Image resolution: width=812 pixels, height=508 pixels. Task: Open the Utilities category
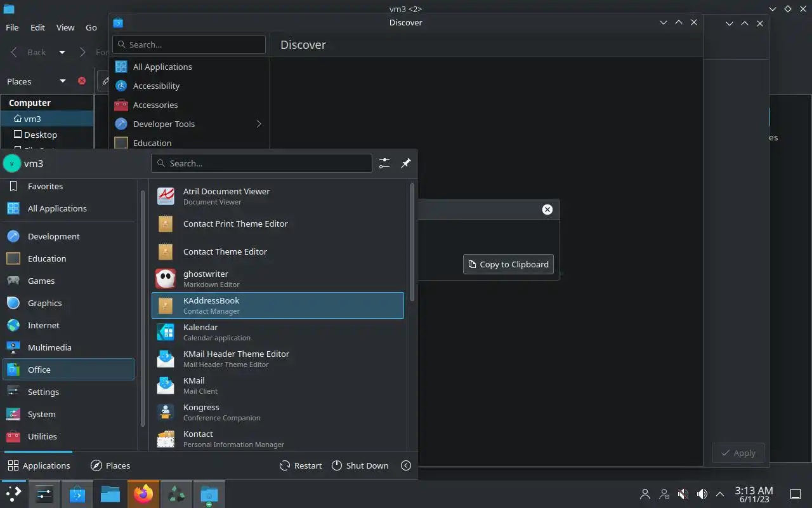click(x=69, y=436)
